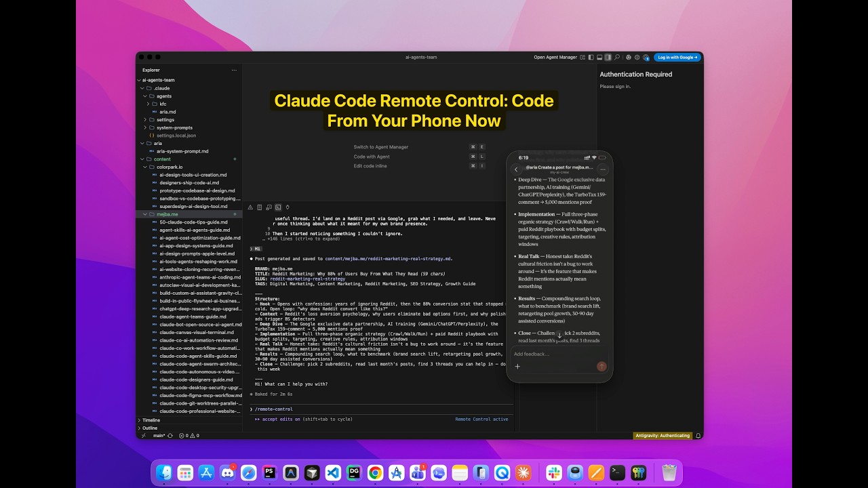Open the account icon with badge

click(x=646, y=58)
